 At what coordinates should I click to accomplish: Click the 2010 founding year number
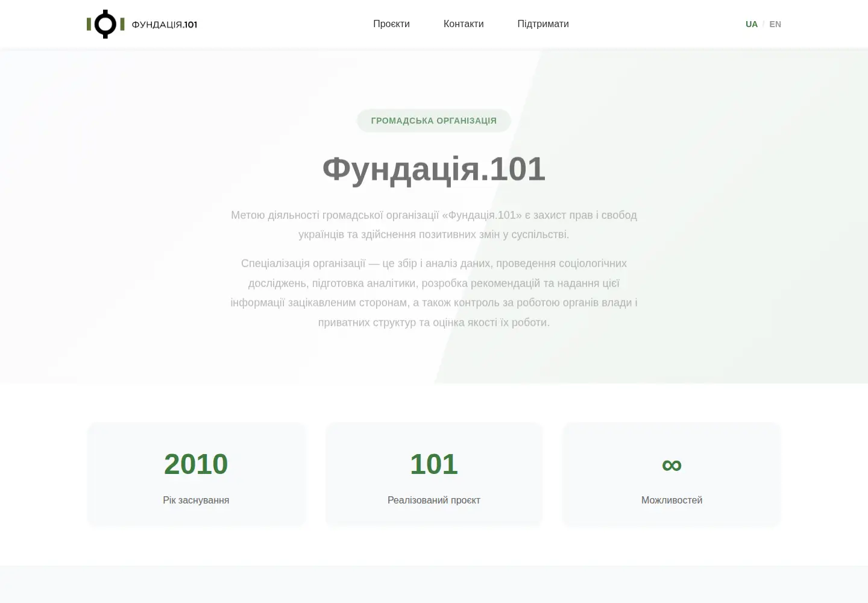[196, 464]
